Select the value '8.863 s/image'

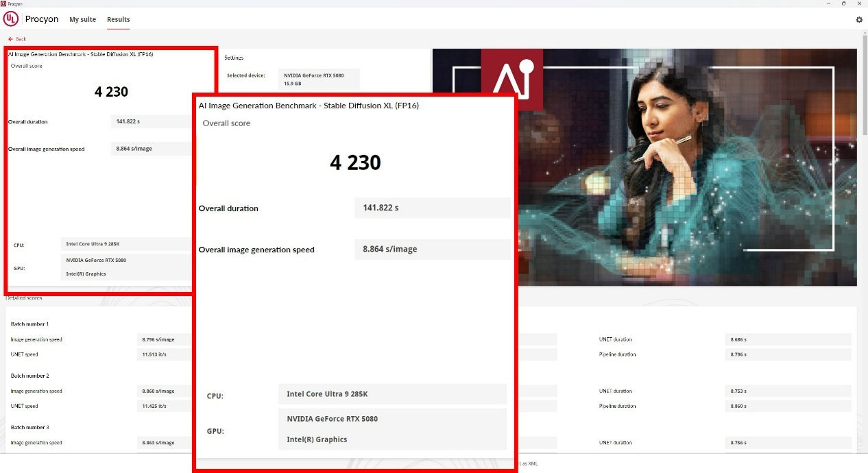(x=158, y=443)
